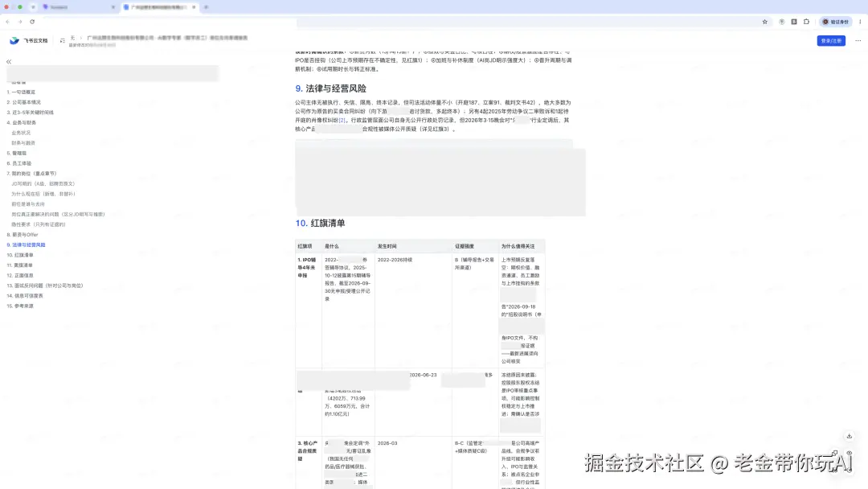Go to outline item 5. 管理层
This screenshot has width=868, height=489.
(17, 153)
